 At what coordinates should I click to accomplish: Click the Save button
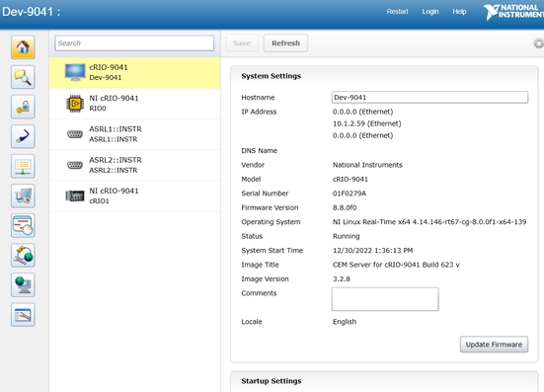242,43
